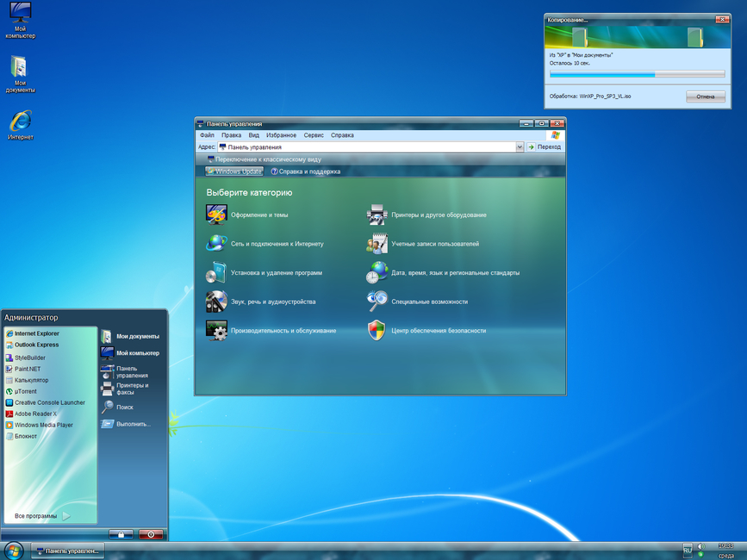Open the Favorites menu (Избранное)
This screenshot has height=560, width=747.
pos(281,135)
